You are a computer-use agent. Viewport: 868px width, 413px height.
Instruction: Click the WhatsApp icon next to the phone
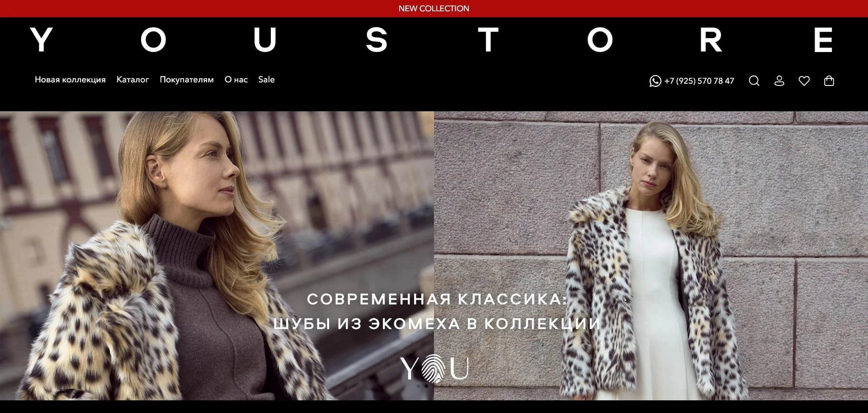coord(655,81)
